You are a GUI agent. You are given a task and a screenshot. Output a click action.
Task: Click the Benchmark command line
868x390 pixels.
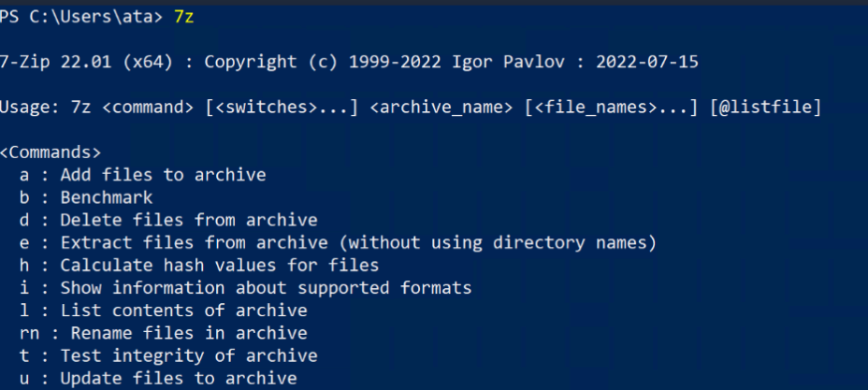(106, 197)
